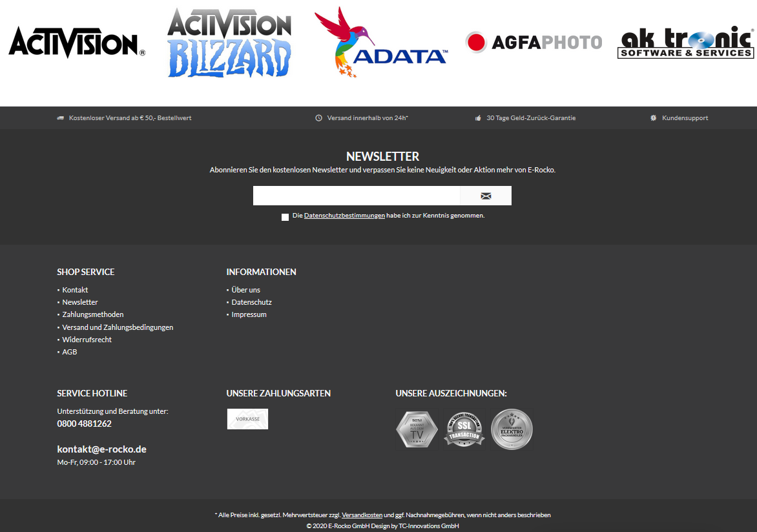Tick the Datenschutzbestimmungen acknowledgement checkbox

pos(285,217)
